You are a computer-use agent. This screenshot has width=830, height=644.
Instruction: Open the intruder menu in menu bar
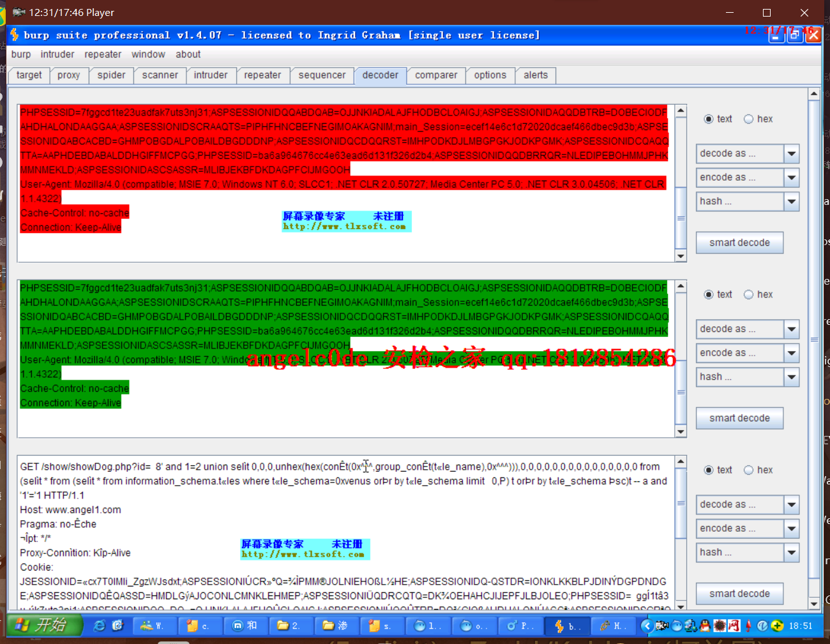tap(57, 54)
